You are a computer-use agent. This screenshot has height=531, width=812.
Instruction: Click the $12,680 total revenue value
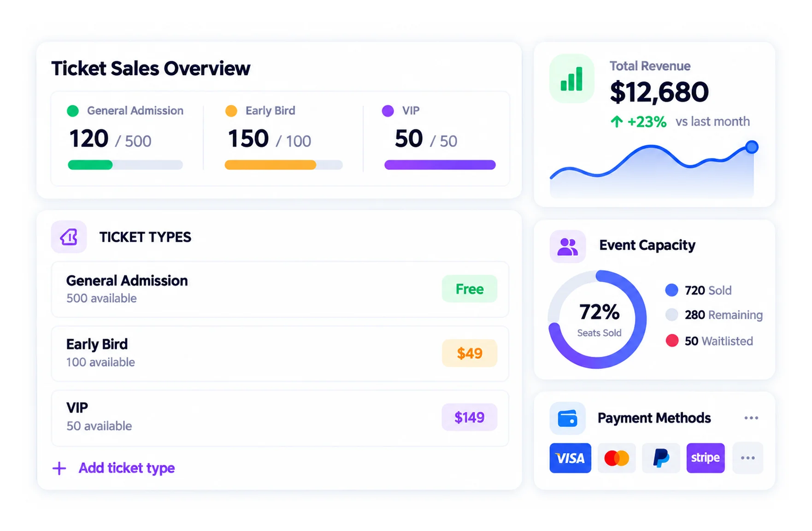(659, 92)
